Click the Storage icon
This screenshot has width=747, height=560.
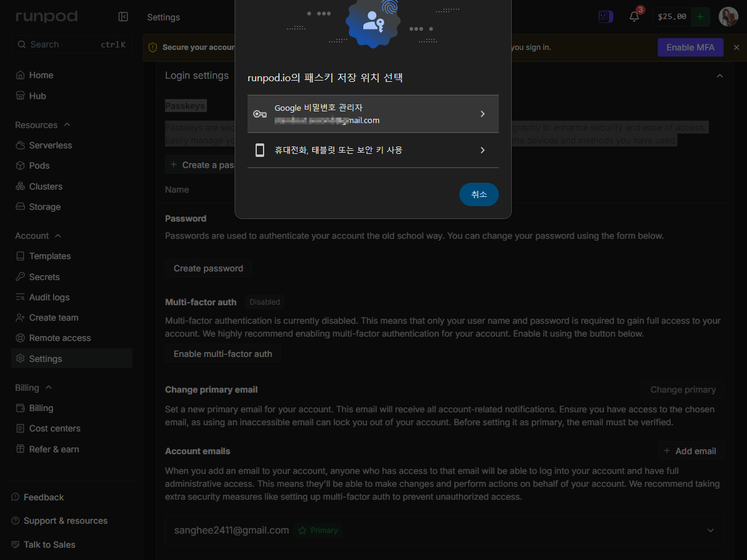tap(20, 207)
